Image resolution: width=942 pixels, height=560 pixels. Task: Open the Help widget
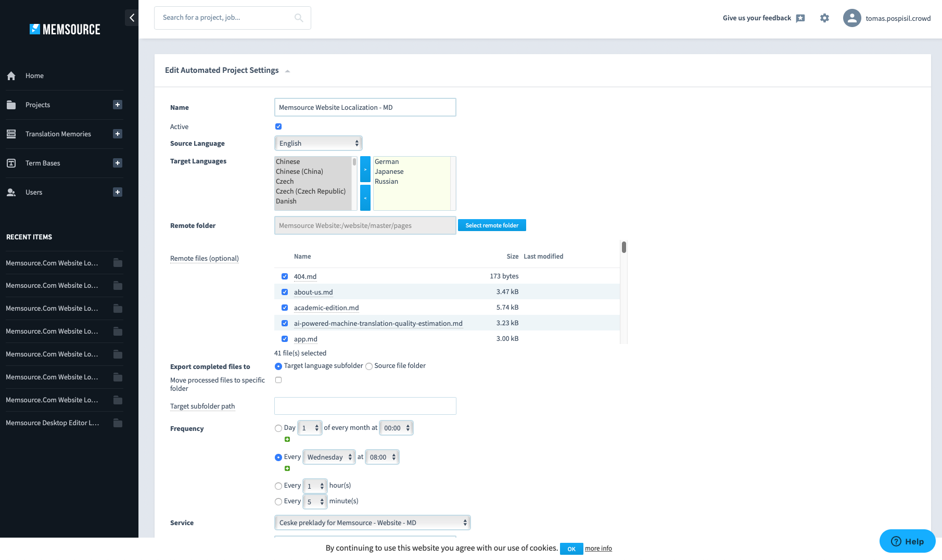click(x=908, y=541)
